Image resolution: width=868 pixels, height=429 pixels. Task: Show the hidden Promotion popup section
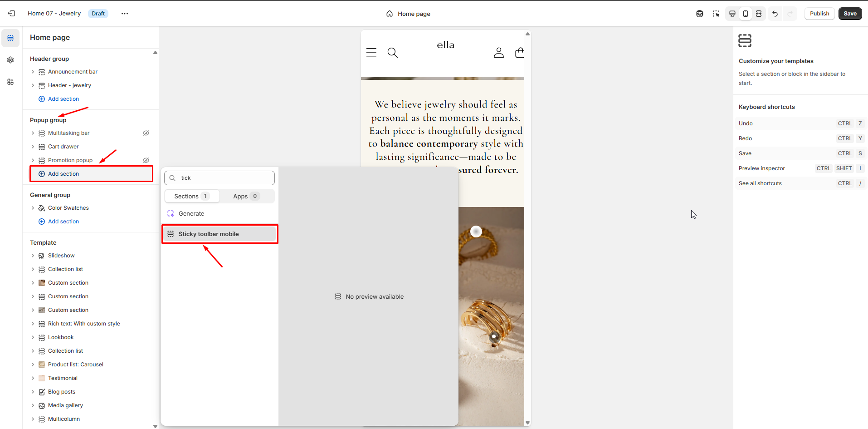click(146, 160)
